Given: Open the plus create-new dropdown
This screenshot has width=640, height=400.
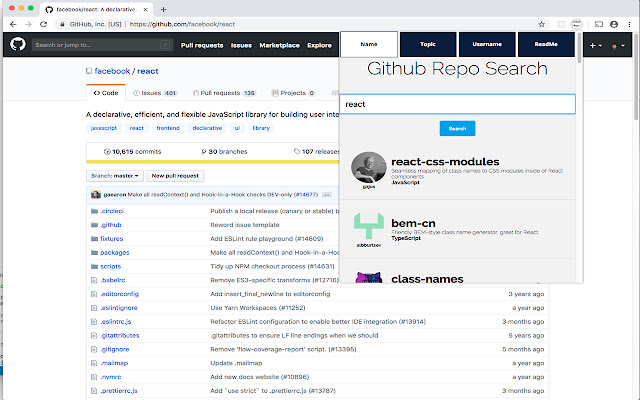Looking at the screenshot, I should pyautogui.click(x=596, y=45).
